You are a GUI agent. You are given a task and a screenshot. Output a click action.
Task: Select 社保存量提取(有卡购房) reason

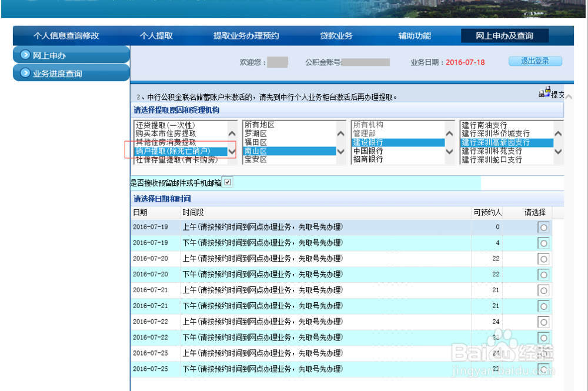tap(180, 160)
